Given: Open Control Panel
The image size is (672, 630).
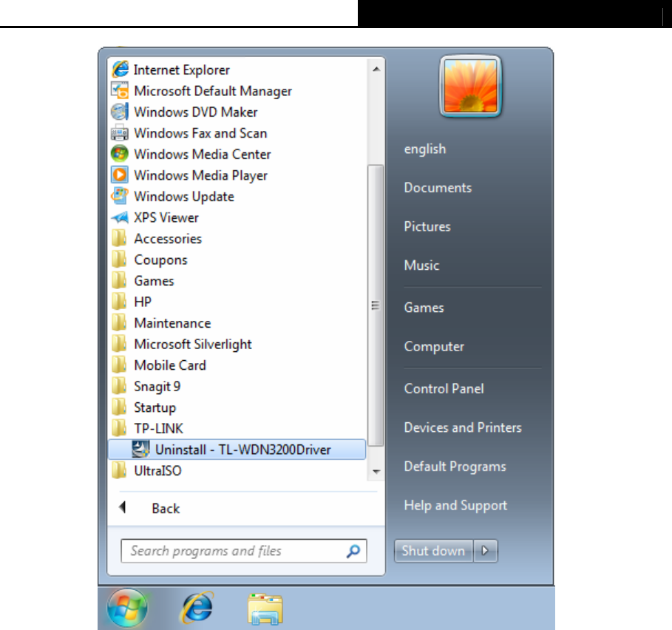Looking at the screenshot, I should tap(444, 388).
